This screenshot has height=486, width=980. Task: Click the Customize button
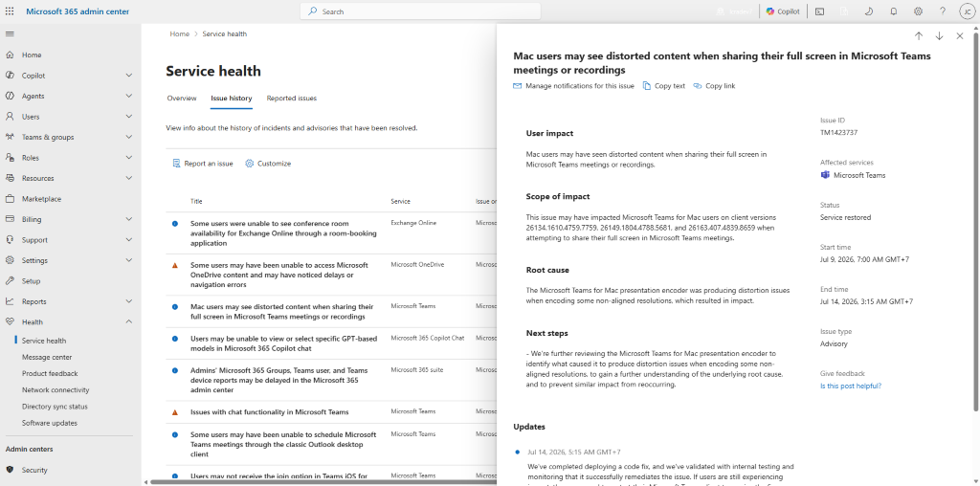click(x=268, y=164)
